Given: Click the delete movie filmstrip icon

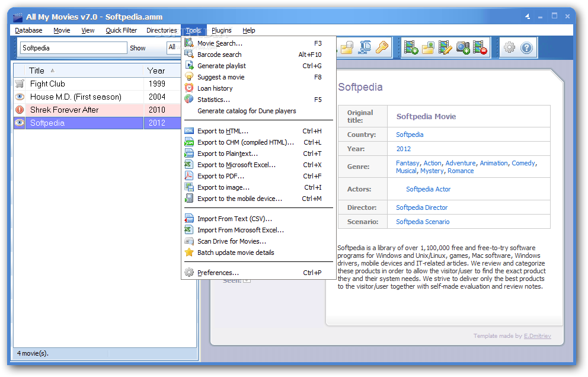Looking at the screenshot, I should coord(480,47).
